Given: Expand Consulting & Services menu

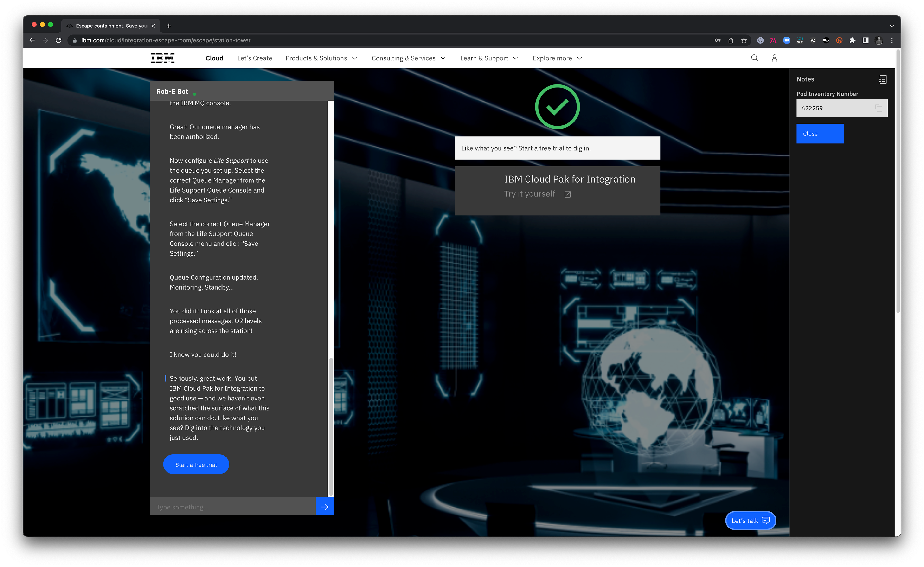Looking at the screenshot, I should click(408, 58).
